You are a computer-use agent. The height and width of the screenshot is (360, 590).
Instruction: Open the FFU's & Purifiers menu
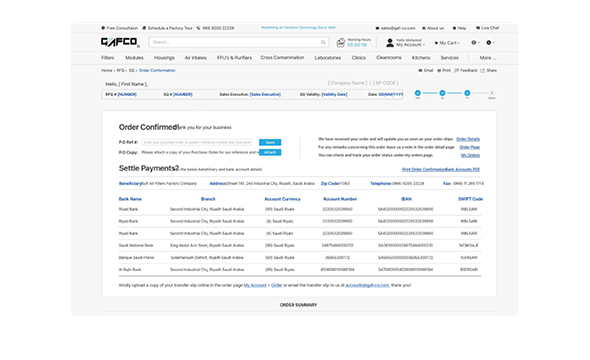click(x=234, y=58)
